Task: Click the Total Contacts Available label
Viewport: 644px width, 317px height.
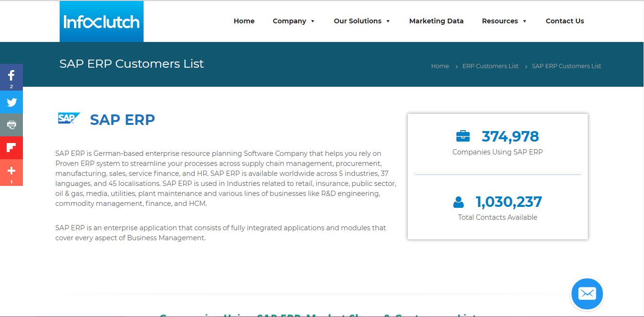Action: click(498, 217)
